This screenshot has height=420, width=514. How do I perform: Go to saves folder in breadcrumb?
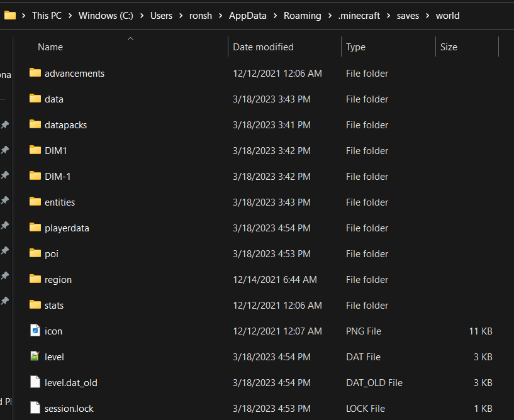coord(408,16)
